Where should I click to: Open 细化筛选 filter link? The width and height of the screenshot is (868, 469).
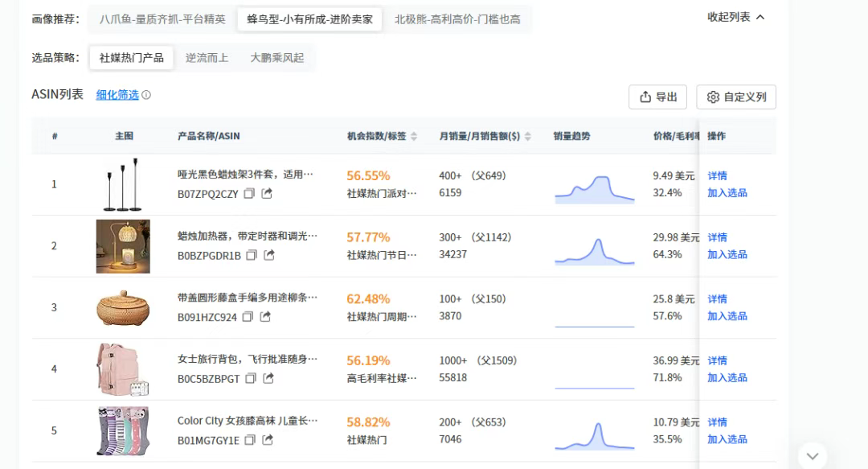[x=117, y=95]
